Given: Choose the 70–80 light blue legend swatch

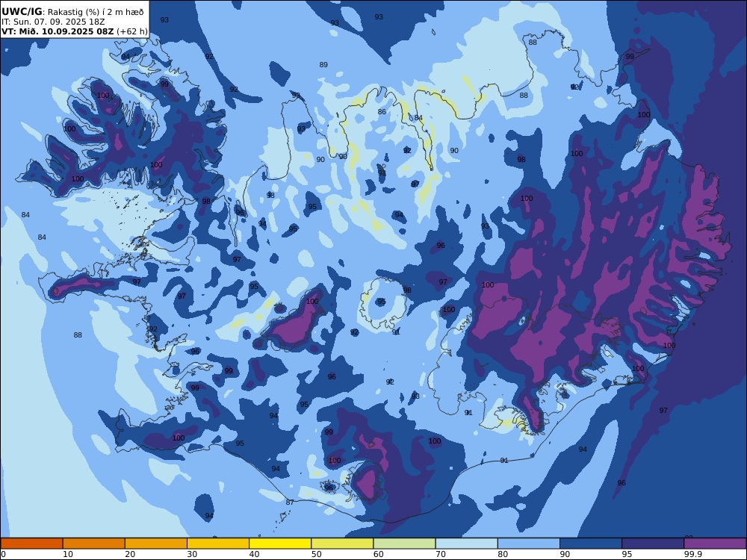Looking at the screenshot, I should [467, 544].
